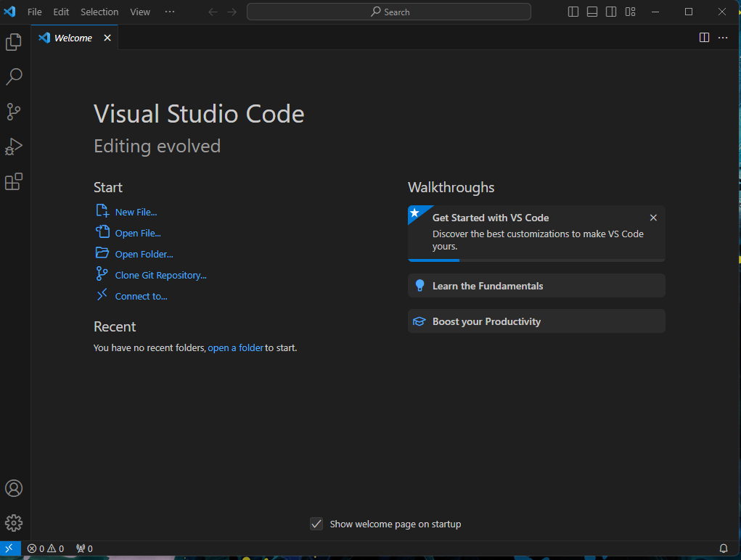Toggle the bottom panel layout icon
Screen dimensions: 741x560
pyautogui.click(x=592, y=12)
